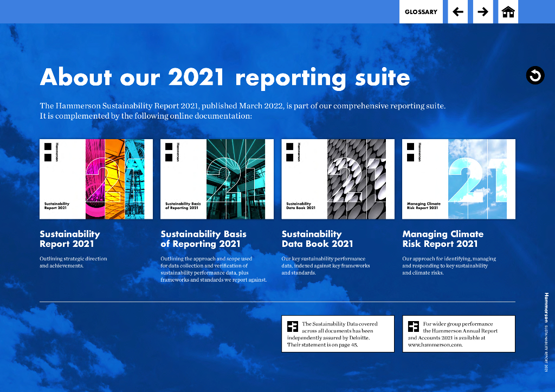Click the Sustainability Data Book 2021 heading
Viewport: 555px width, 392px height.
(x=317, y=239)
